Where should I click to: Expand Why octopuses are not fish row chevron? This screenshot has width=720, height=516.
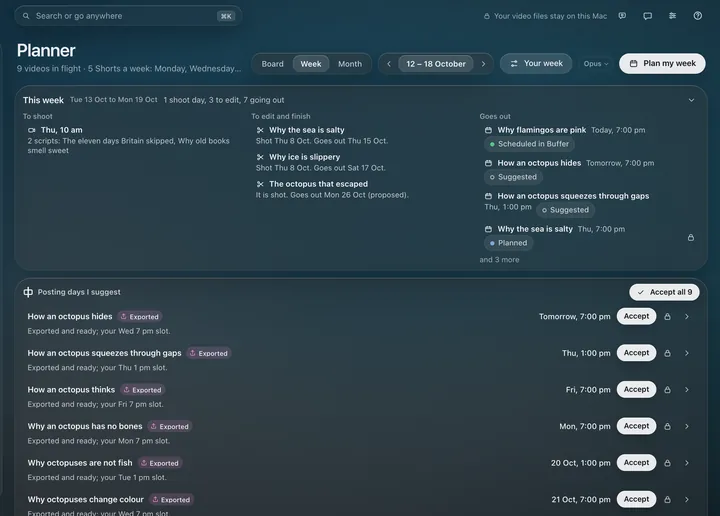(x=686, y=463)
